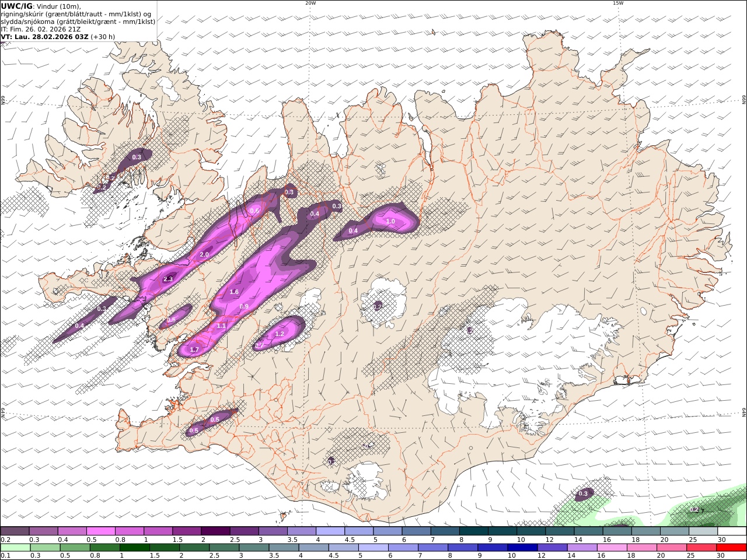This screenshot has width=747, height=560.
Task: Select bright red swatch labeled 30 in lower row
Action: (731, 548)
